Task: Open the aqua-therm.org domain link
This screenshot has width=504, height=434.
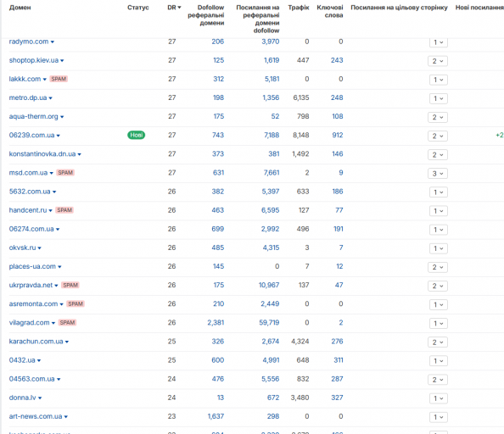Action: pos(33,116)
